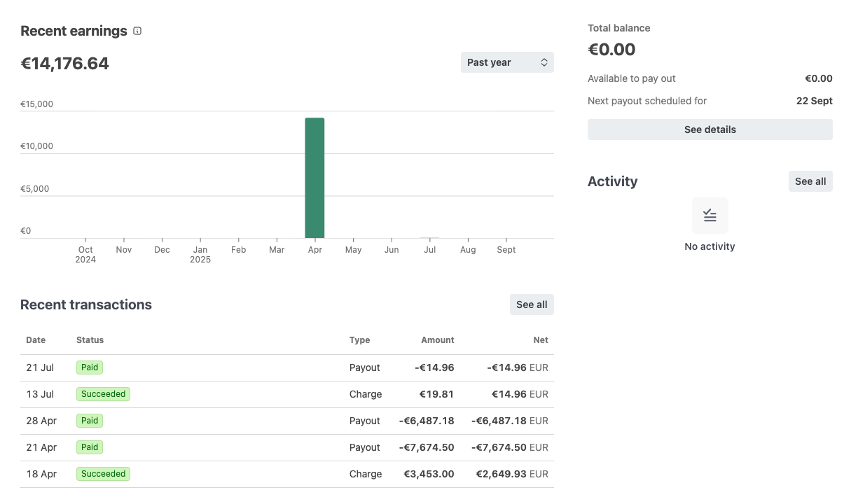Click the activity checklist icon under Activity

click(x=710, y=216)
